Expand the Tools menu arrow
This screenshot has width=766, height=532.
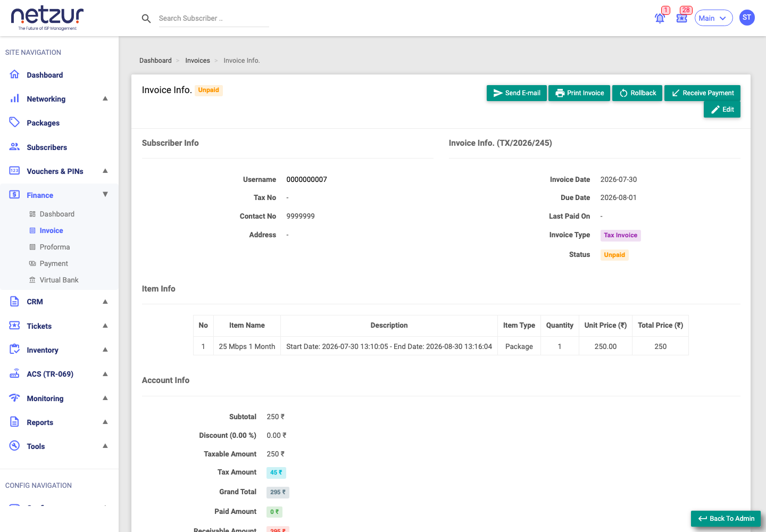pyautogui.click(x=105, y=446)
